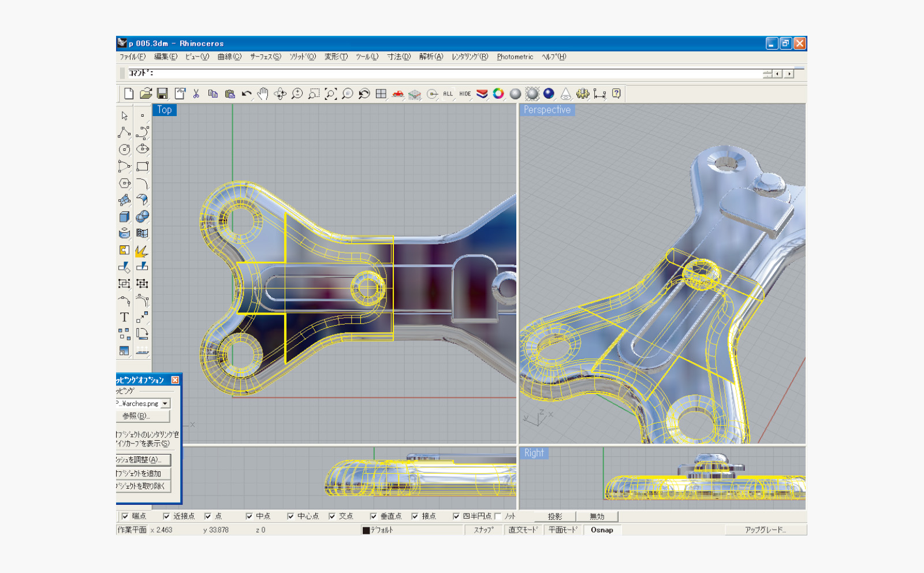The height and width of the screenshot is (573, 924).
Task: Select the Text tool
Action: coord(124,317)
